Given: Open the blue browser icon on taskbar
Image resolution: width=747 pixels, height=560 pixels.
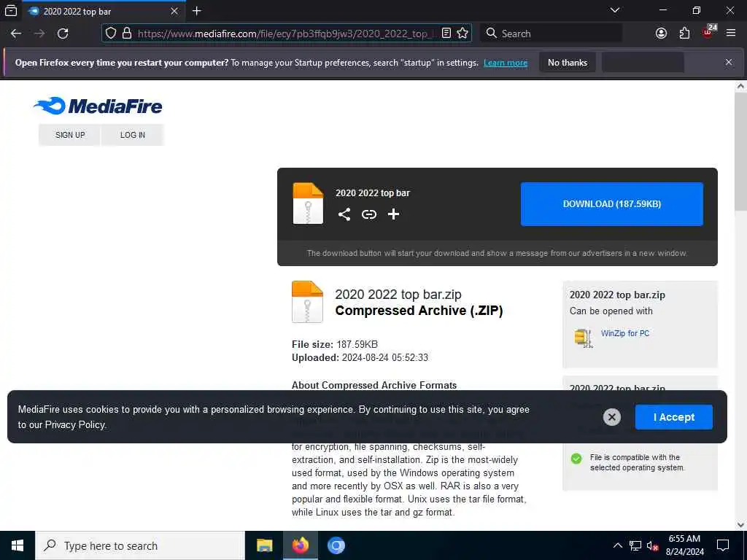Looking at the screenshot, I should [336, 545].
